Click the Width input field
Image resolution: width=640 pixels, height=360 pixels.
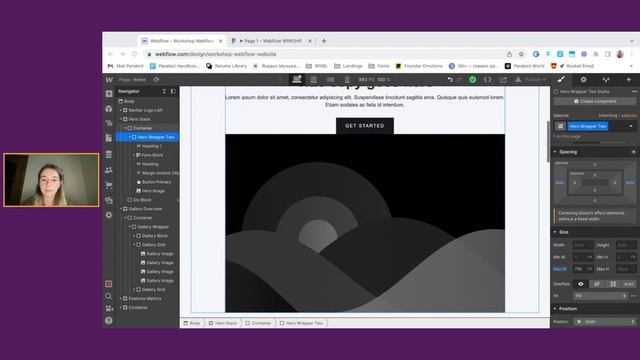pyautogui.click(x=583, y=245)
